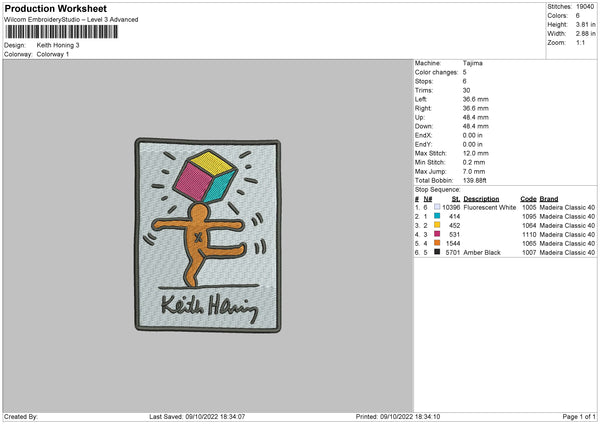Click the 'Printed: 09/10/2022 18:34:10' text
Screen dimensions: 600x424
click(x=398, y=416)
